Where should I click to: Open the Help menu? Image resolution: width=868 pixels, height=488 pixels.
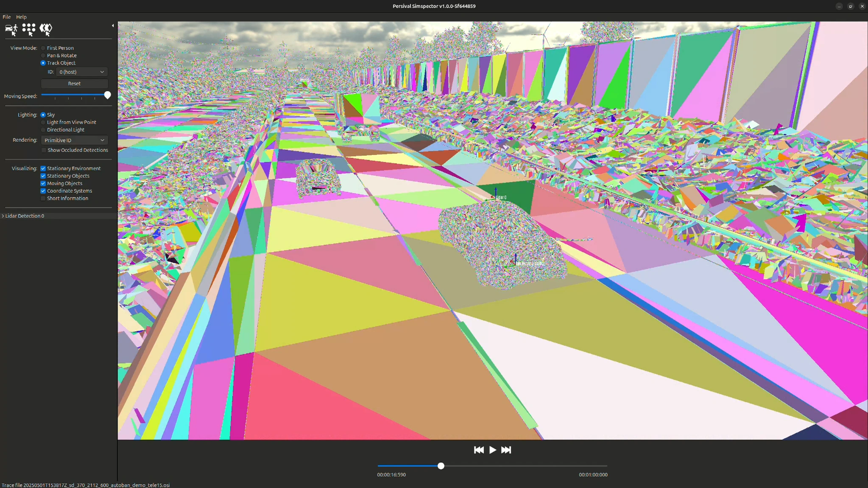(21, 17)
